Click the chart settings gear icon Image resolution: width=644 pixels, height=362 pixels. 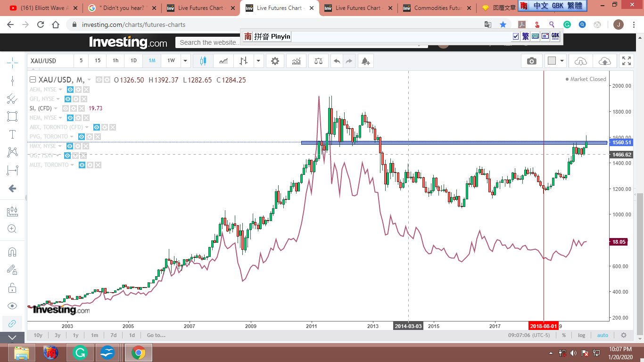coord(275,61)
